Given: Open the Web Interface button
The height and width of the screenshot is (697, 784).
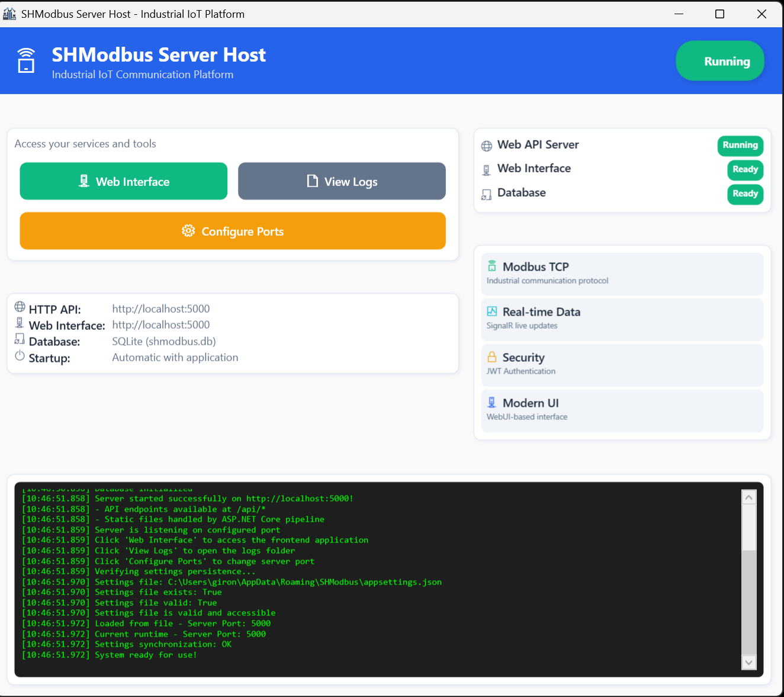Looking at the screenshot, I should (124, 181).
